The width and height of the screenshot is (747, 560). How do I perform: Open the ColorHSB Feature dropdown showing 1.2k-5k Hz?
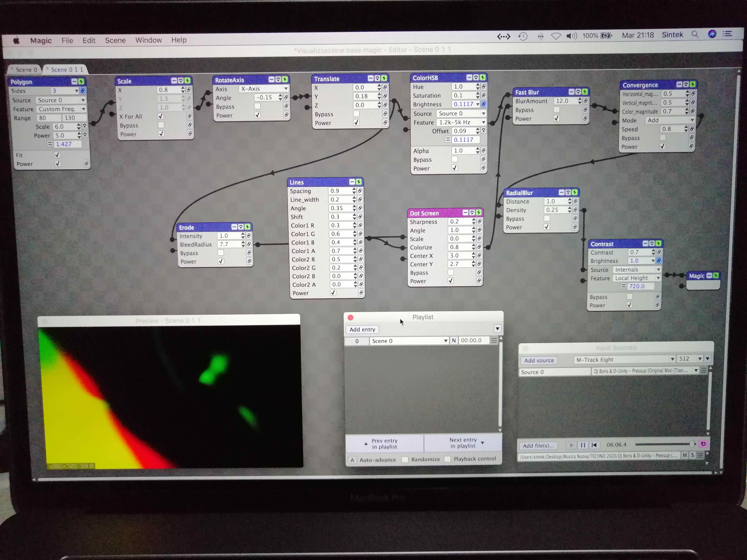coord(461,122)
